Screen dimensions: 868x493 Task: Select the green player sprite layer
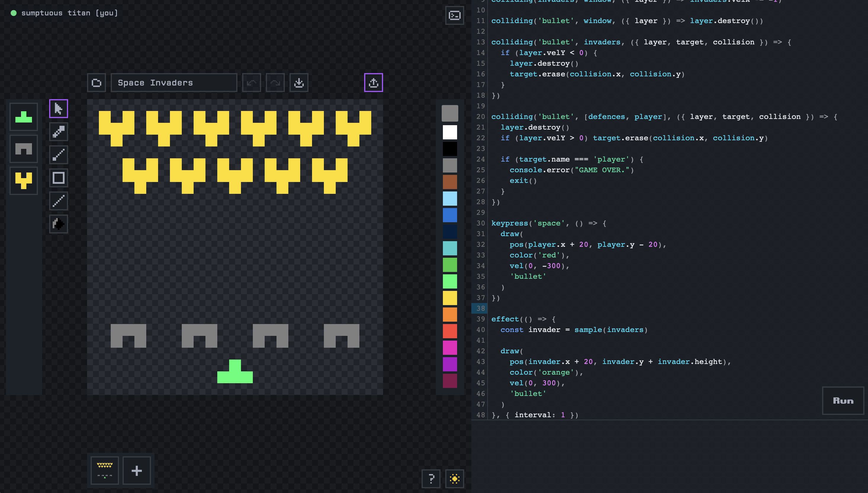[x=24, y=117]
